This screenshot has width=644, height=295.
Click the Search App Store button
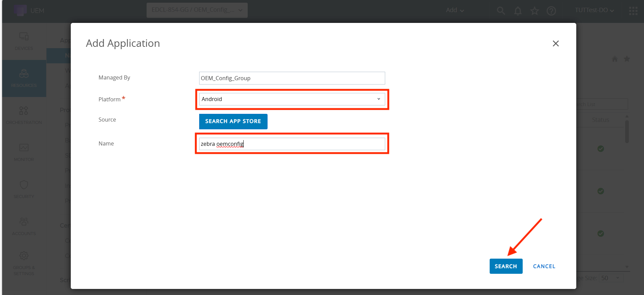click(x=233, y=121)
